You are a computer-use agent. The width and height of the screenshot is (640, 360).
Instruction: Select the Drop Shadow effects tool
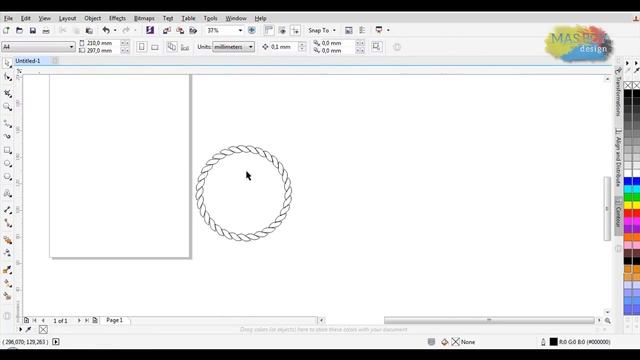pyautogui.click(x=7, y=240)
